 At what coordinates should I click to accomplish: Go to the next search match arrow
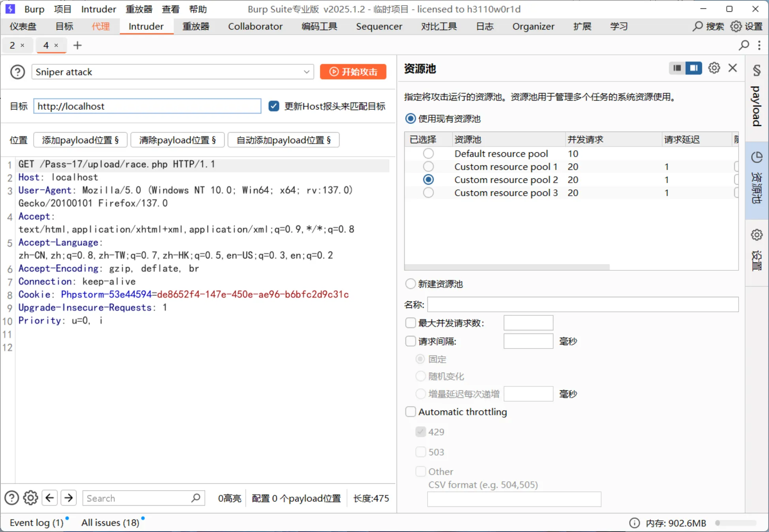point(69,498)
